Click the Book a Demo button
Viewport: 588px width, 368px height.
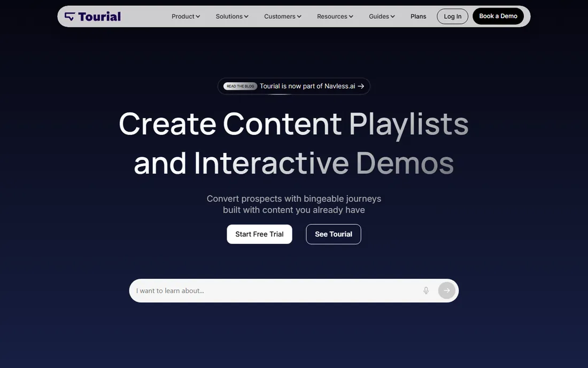coord(498,16)
